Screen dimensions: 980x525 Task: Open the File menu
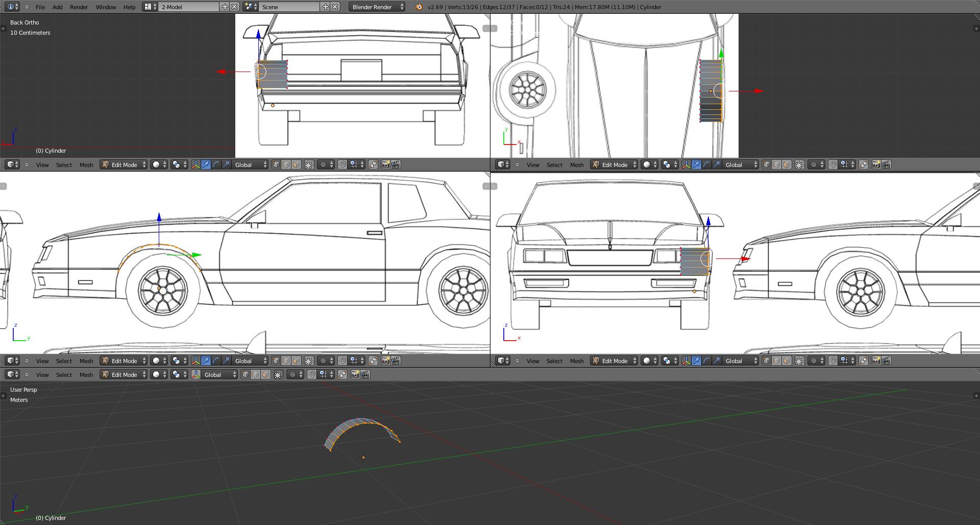(40, 7)
